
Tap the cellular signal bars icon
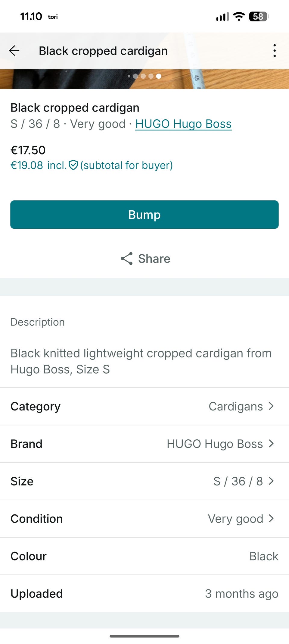click(222, 17)
